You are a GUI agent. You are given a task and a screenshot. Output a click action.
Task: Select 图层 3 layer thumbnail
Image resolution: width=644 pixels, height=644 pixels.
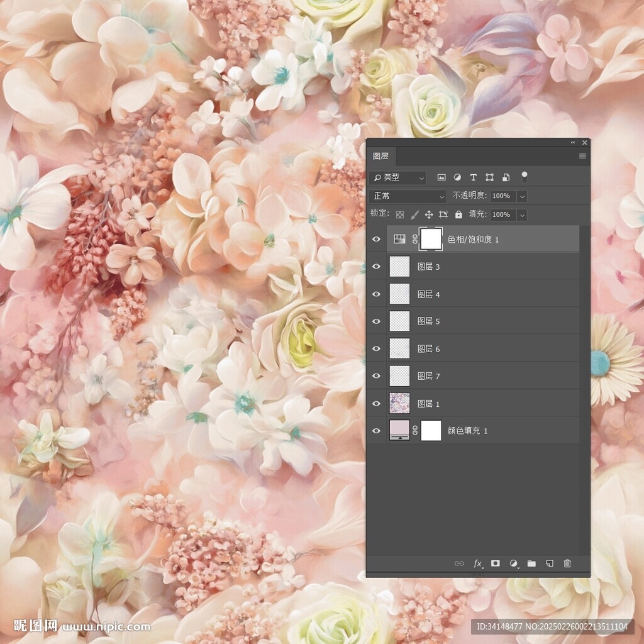point(399,266)
